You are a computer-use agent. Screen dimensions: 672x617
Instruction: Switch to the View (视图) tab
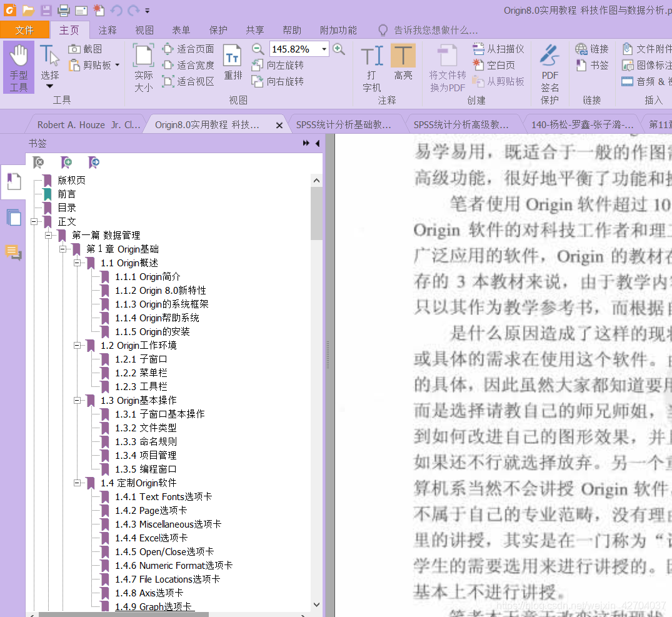click(x=144, y=30)
